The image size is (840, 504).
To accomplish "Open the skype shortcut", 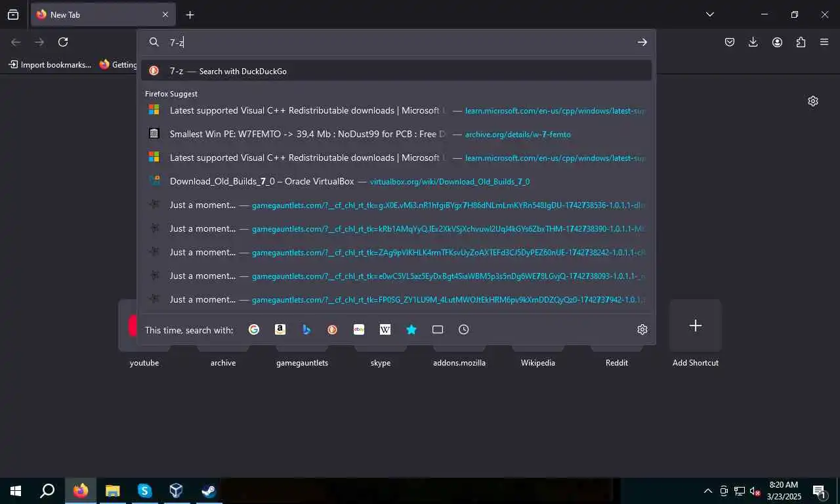I will coord(381,362).
